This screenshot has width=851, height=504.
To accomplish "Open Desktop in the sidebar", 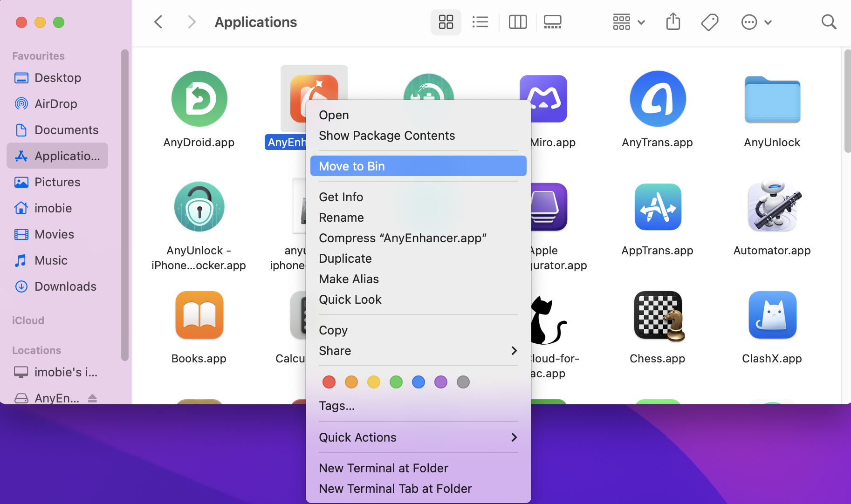I will pyautogui.click(x=57, y=78).
